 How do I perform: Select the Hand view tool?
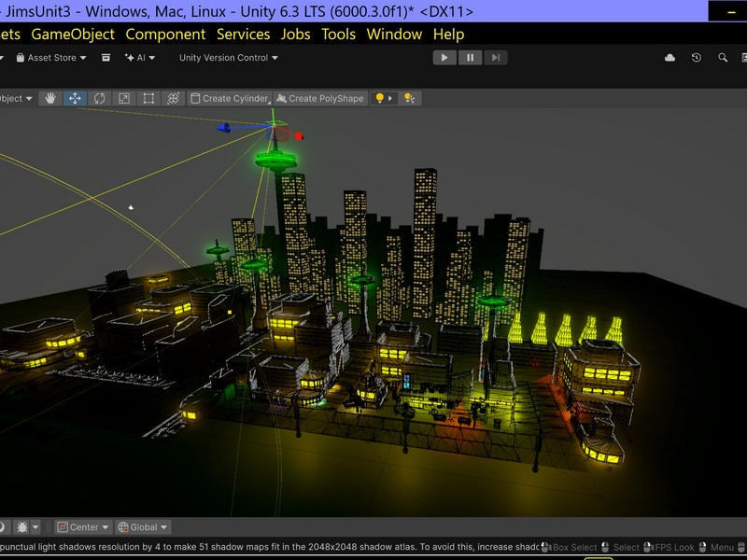click(50, 98)
